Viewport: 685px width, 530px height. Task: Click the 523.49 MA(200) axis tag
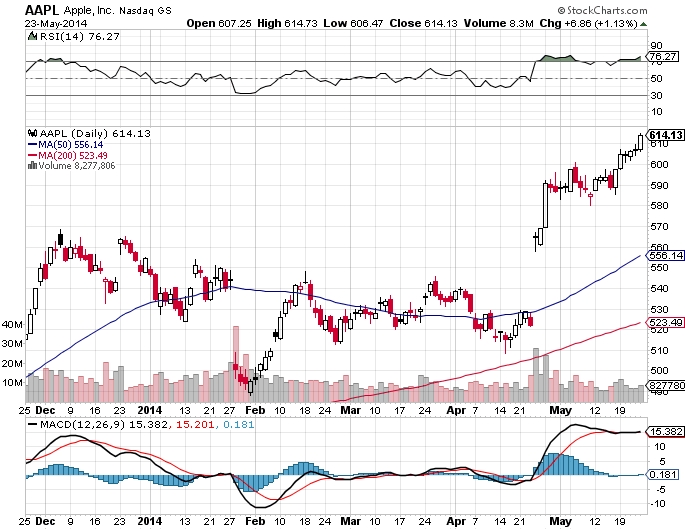click(x=666, y=322)
